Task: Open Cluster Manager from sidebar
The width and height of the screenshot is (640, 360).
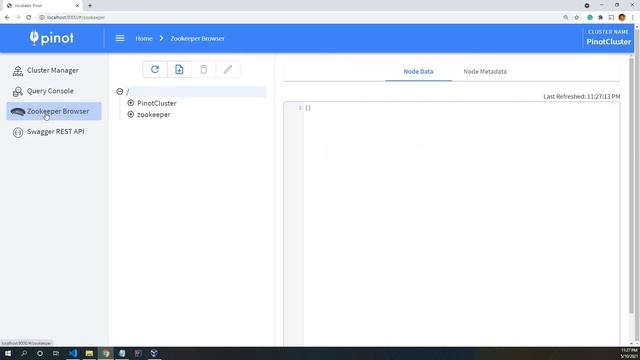Action: pos(54,70)
